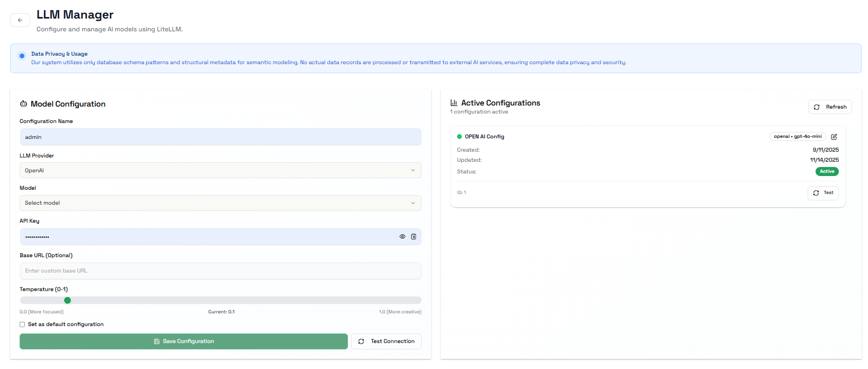Enable Set as default configuration checkbox
Viewport: 868px width, 369px height.
pyautogui.click(x=22, y=324)
